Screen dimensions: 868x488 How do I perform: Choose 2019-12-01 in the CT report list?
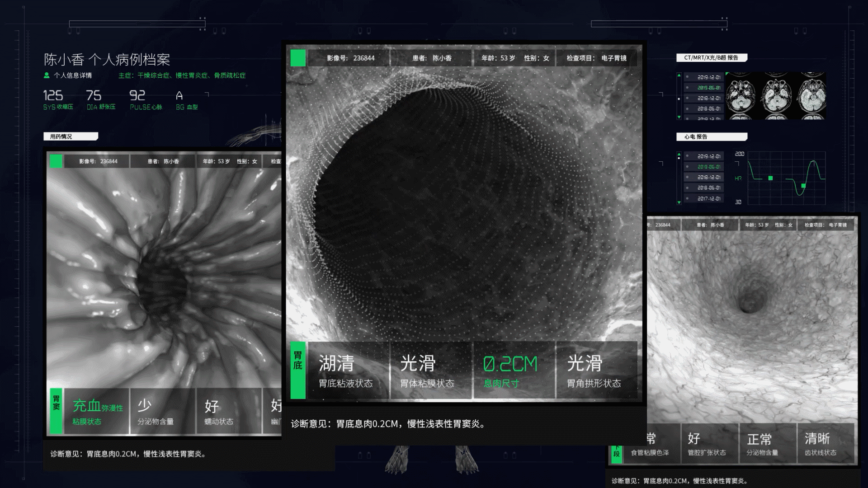tap(704, 77)
